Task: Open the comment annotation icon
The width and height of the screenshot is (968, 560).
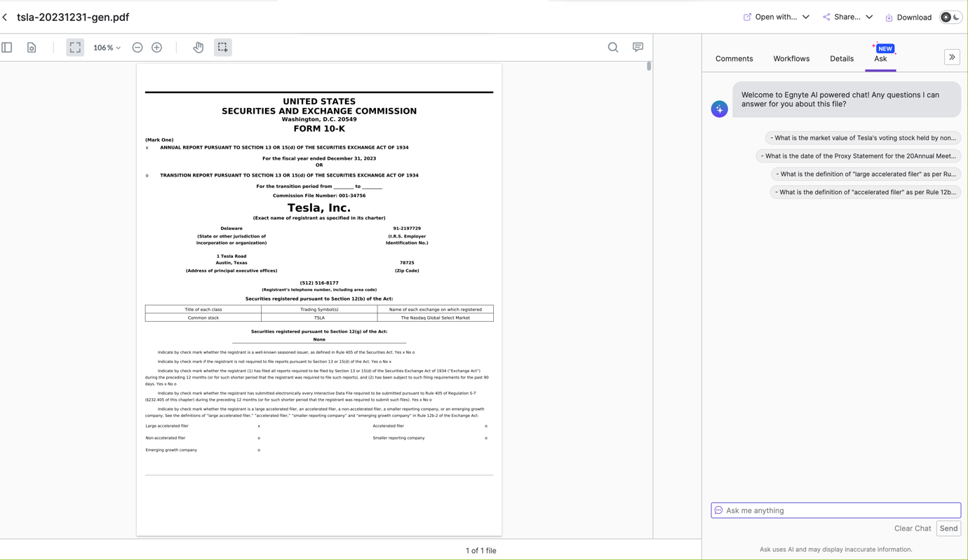Action: (638, 48)
